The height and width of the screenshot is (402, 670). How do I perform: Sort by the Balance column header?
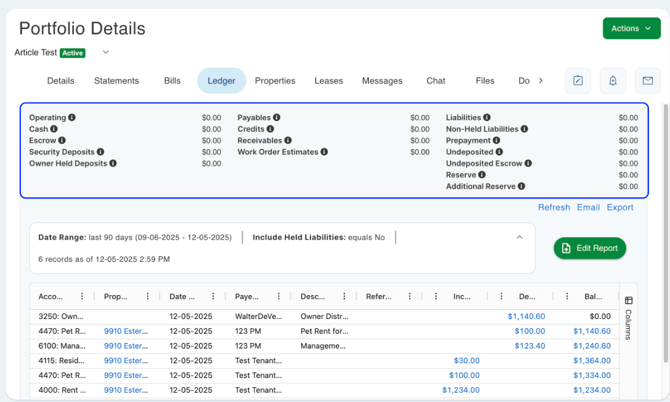(593, 296)
